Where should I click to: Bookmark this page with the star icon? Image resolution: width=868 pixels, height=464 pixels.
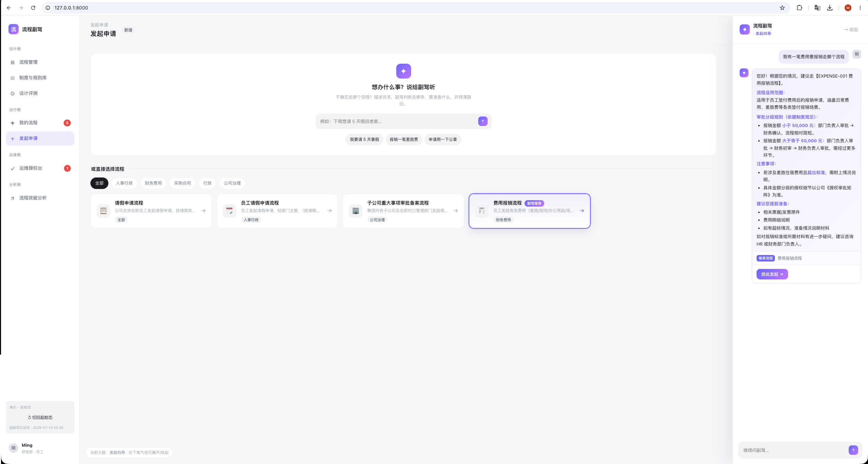(x=782, y=8)
